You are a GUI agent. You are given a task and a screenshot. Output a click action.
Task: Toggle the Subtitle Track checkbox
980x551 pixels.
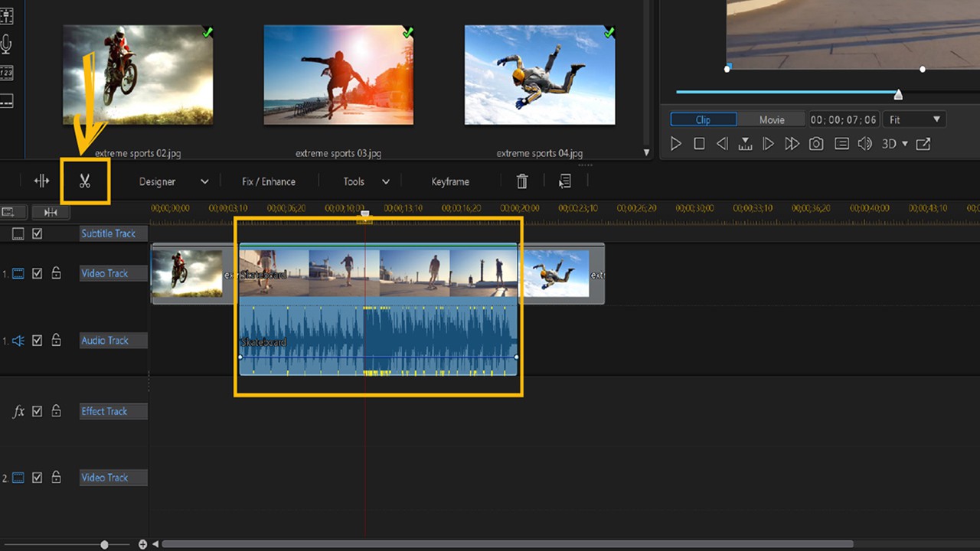(x=37, y=233)
